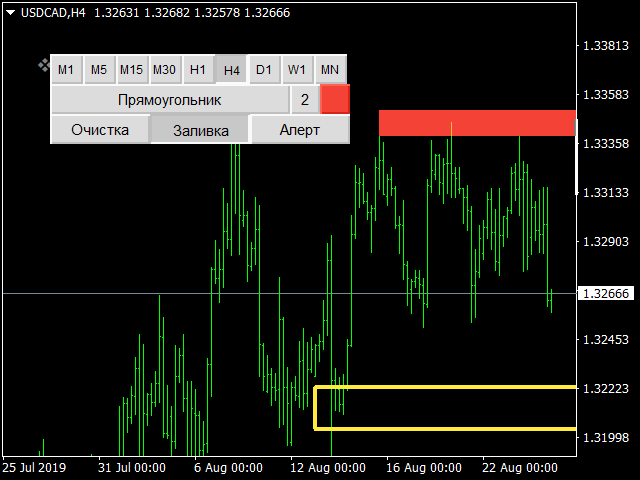
Task: Click price scale value 1.31998
Action: click(606, 438)
